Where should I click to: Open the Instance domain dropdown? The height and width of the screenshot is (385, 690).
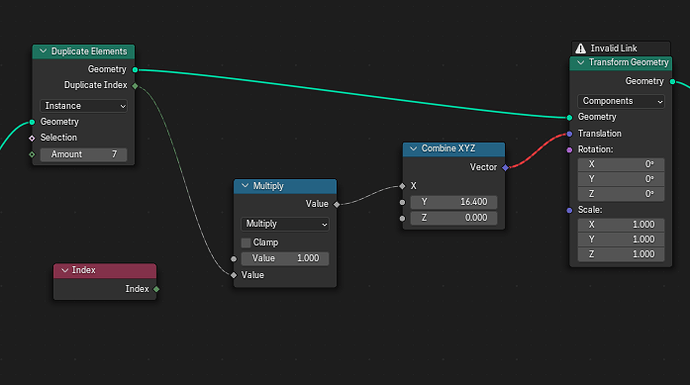tap(84, 106)
